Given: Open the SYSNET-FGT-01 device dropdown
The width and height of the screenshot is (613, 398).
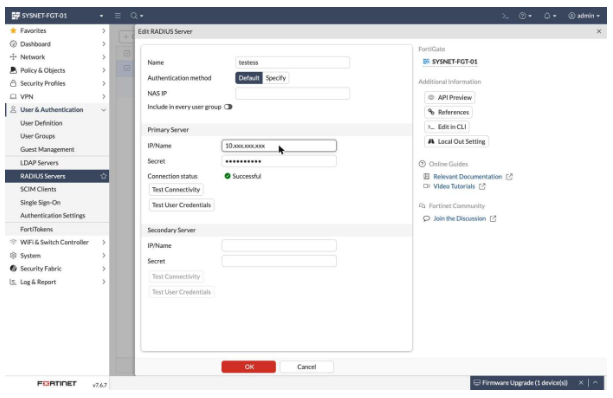Looking at the screenshot, I should coord(57,16).
